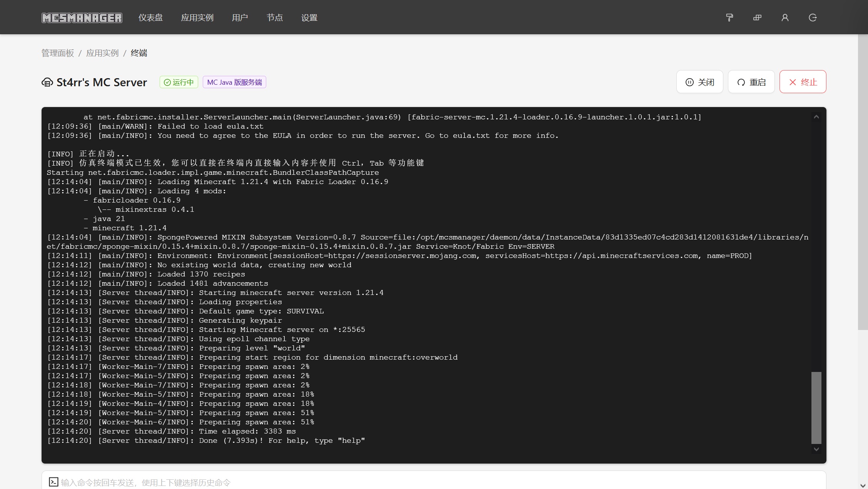
Task: Click the MCSManager logo
Action: pyautogui.click(x=82, y=18)
